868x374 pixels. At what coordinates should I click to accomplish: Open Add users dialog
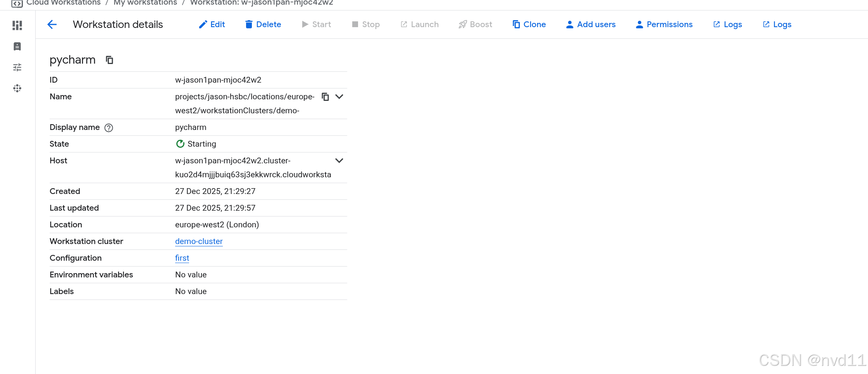(x=591, y=24)
